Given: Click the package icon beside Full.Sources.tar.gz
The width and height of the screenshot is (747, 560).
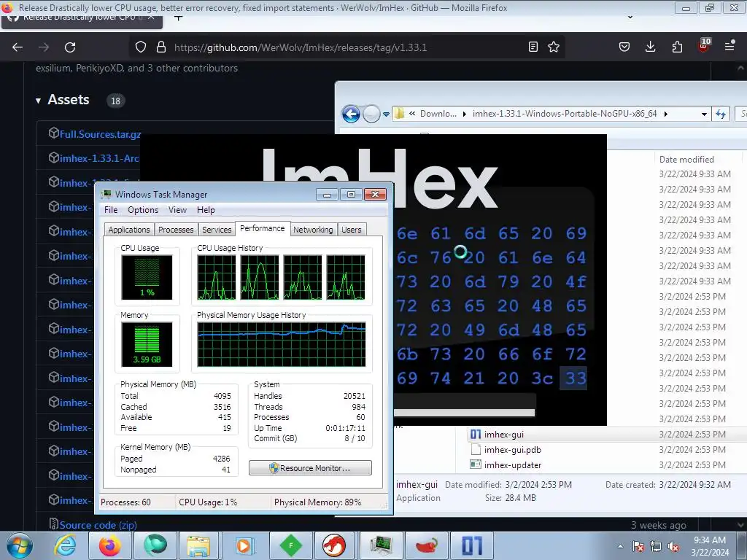Looking at the screenshot, I should tap(54, 133).
